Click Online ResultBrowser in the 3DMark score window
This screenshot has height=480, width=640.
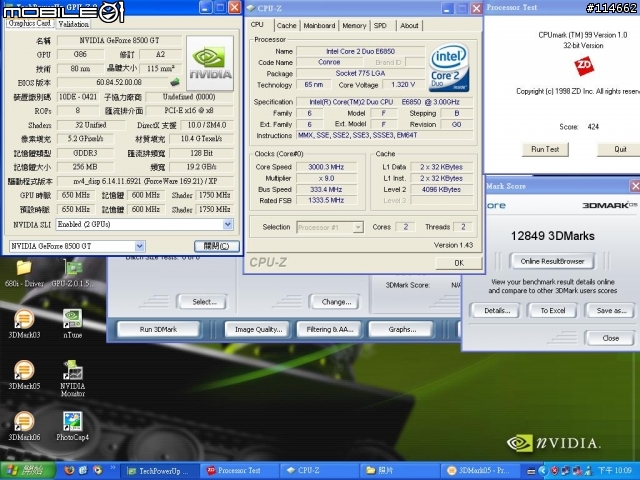click(552, 261)
